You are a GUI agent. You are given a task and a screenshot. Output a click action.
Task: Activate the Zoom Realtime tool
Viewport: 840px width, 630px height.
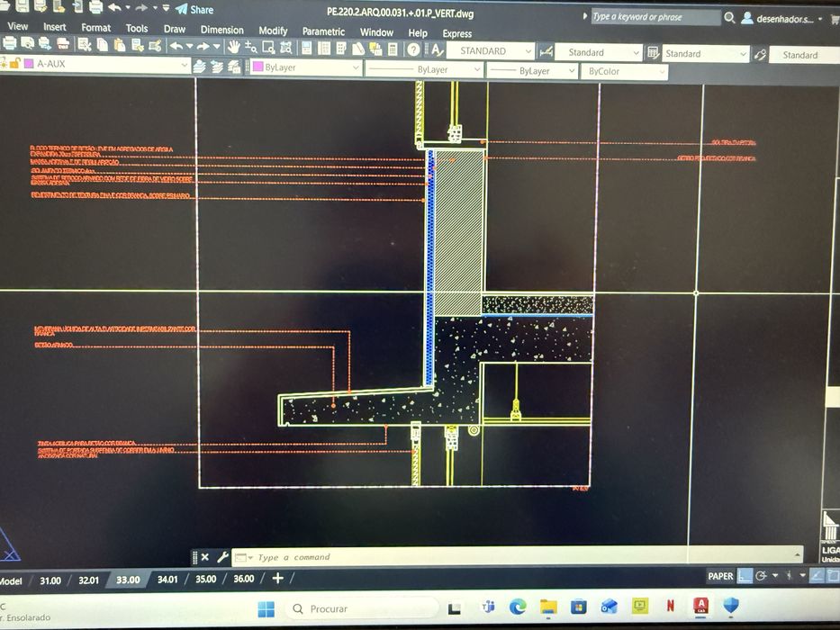[x=250, y=48]
